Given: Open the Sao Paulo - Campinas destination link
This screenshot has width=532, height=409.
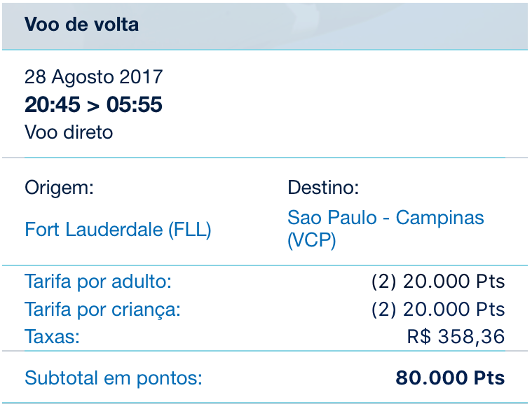Looking at the screenshot, I should 386,218.
